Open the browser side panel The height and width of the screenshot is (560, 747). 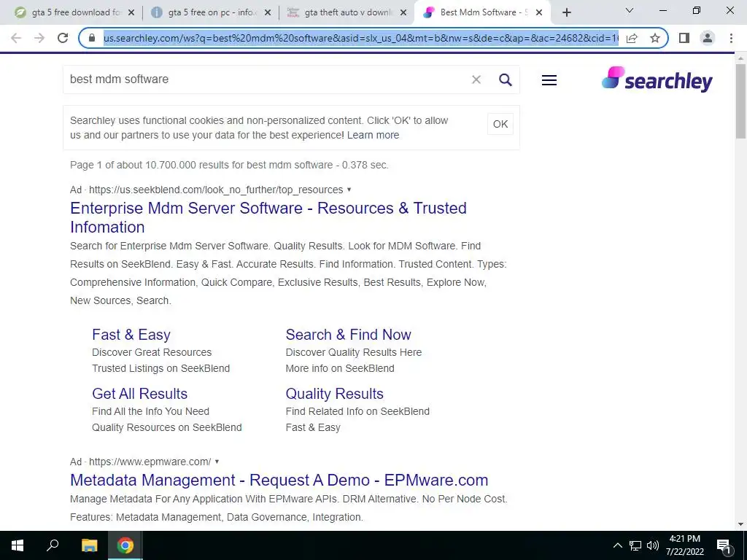pos(684,38)
